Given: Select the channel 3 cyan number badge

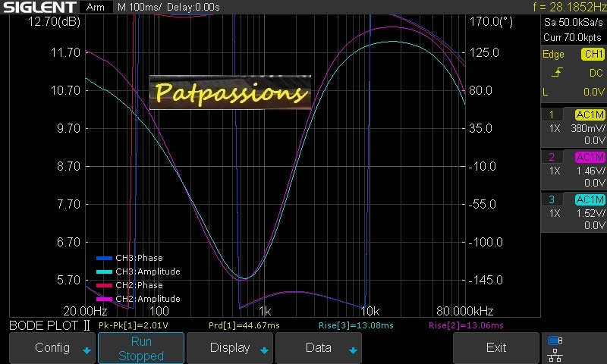Looking at the screenshot, I should tap(552, 199).
